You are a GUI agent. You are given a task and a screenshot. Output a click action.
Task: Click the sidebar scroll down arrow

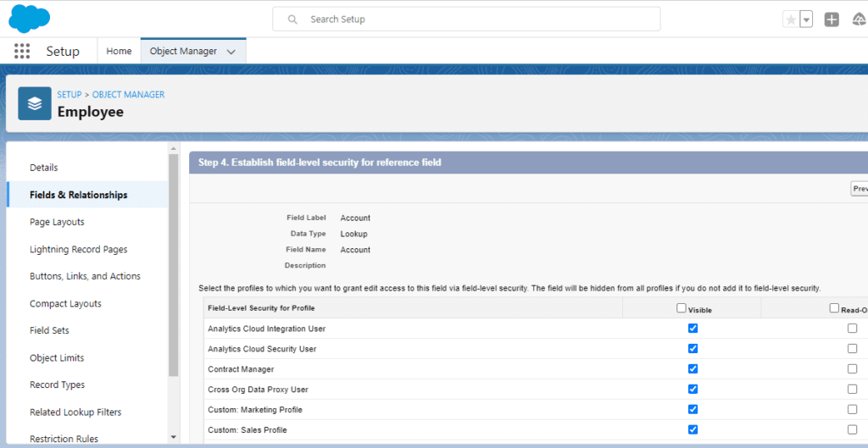tap(173, 437)
